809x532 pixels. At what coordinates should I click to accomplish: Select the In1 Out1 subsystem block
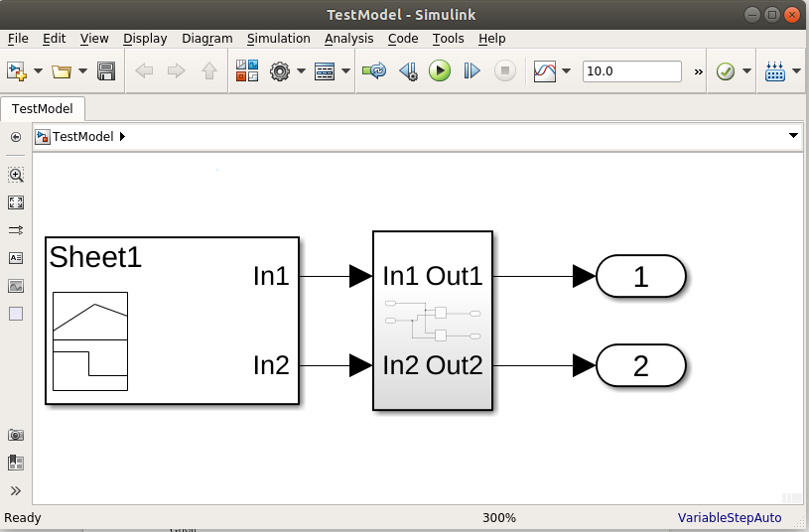click(433, 321)
